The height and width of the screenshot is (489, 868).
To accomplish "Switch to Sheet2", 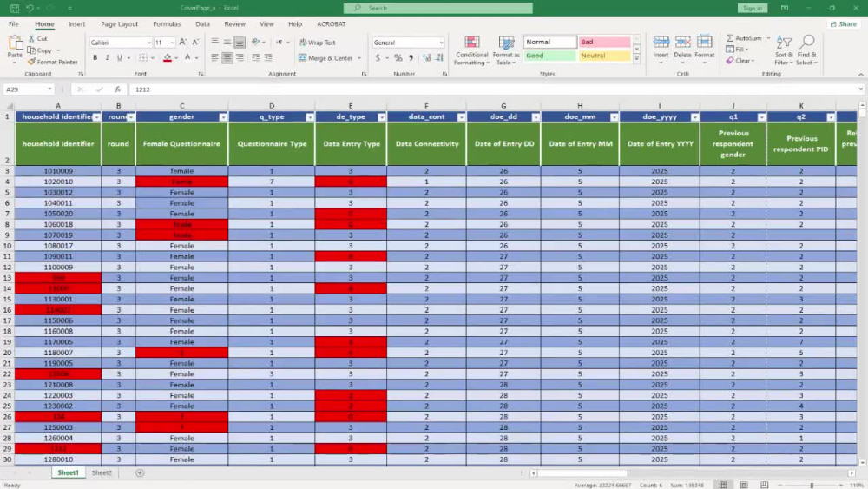I will click(x=102, y=473).
